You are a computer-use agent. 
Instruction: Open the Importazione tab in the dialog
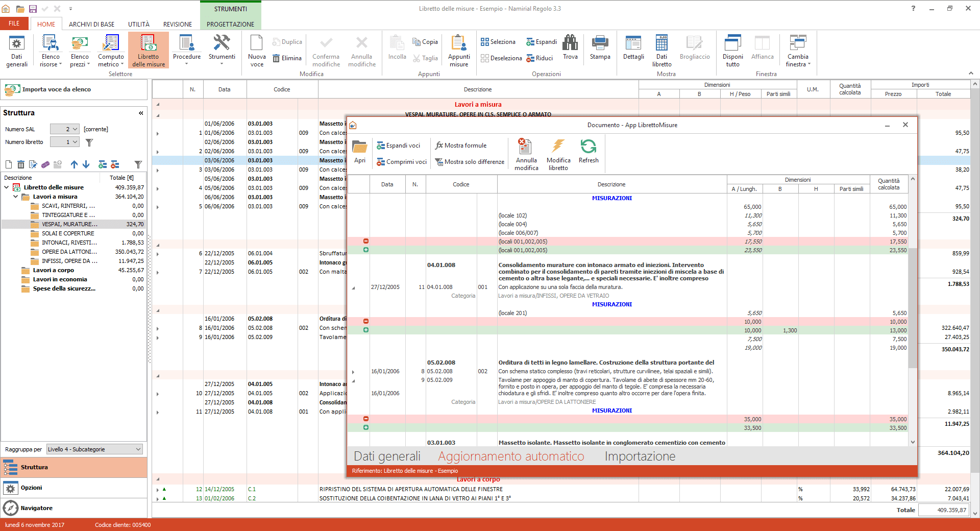(x=640, y=456)
